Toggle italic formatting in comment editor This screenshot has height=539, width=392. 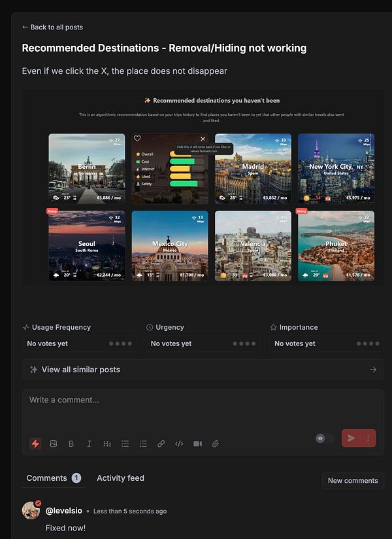89,443
